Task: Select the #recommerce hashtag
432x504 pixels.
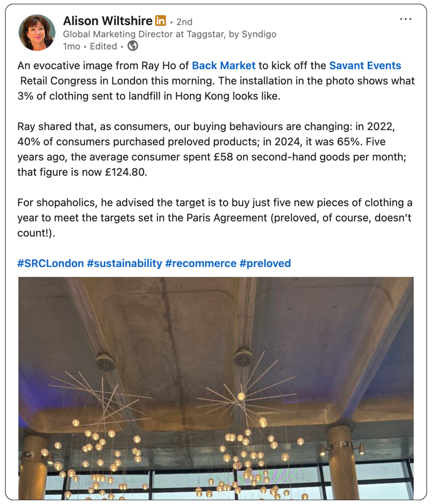Action: pos(201,263)
